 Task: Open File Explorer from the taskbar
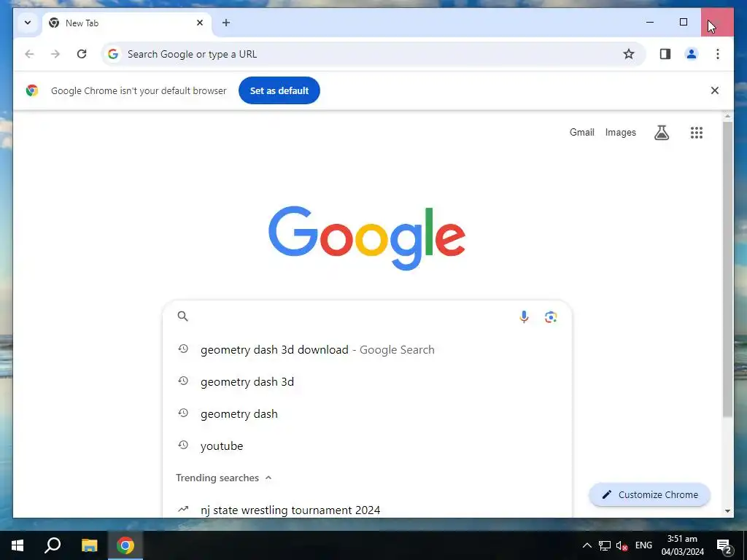tap(89, 545)
